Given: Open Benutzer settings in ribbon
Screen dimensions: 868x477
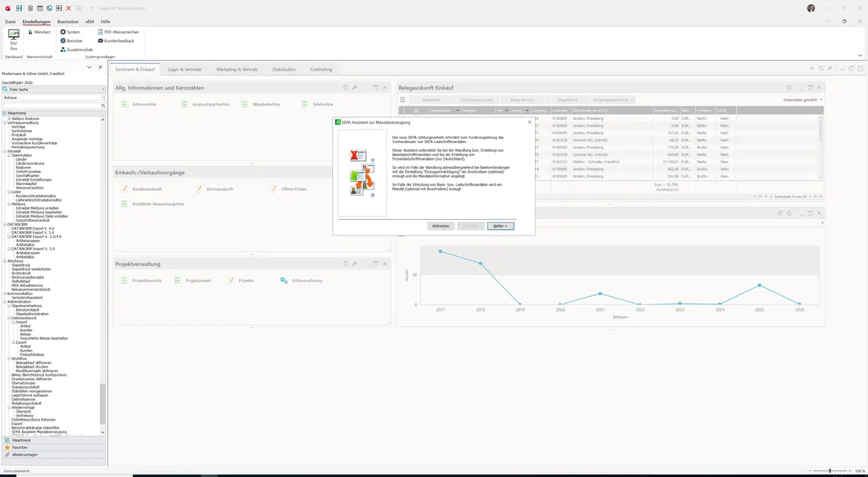Looking at the screenshot, I should [x=71, y=40].
